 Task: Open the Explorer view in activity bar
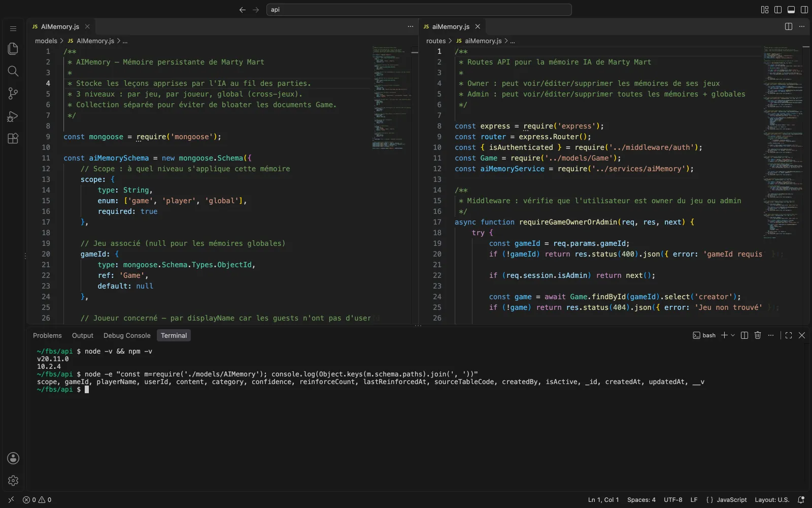click(13, 49)
